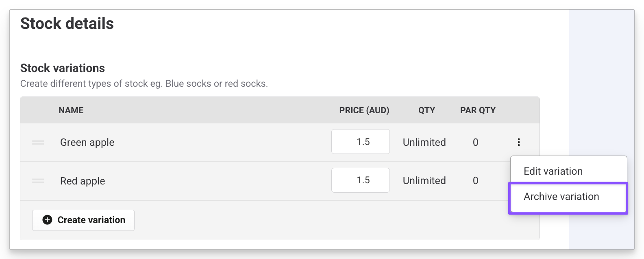Click the par quantity 0 for Green apple

click(475, 142)
